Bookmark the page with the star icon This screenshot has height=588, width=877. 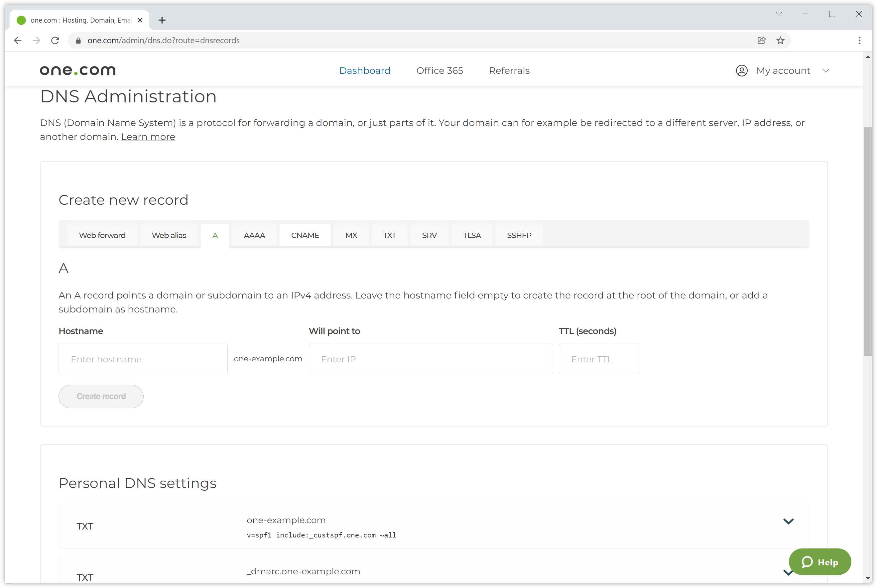click(780, 41)
